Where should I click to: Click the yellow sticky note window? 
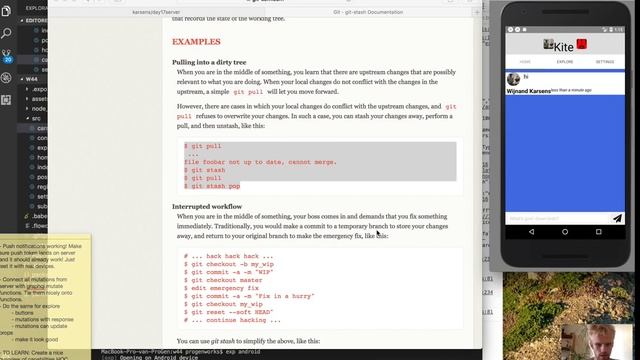tap(45, 296)
